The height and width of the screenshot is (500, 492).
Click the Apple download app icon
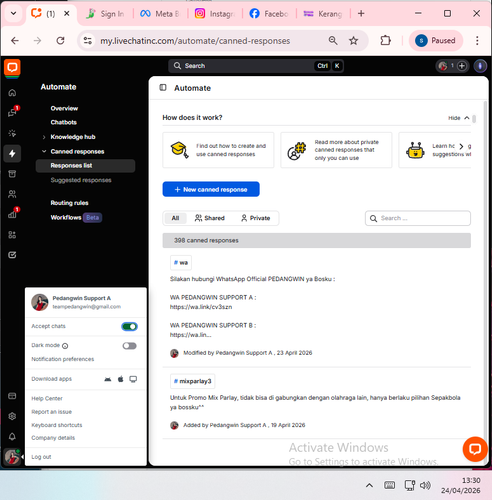click(x=121, y=379)
